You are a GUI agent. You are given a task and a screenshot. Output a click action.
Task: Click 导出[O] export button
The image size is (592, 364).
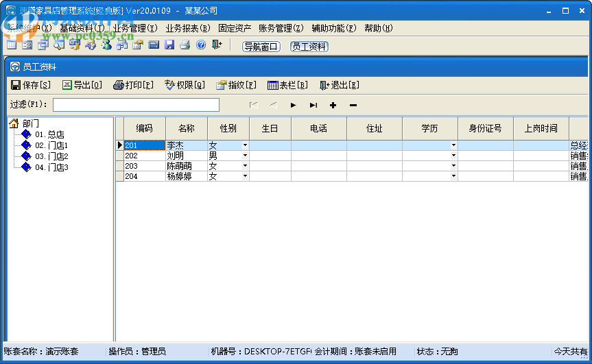click(x=82, y=85)
